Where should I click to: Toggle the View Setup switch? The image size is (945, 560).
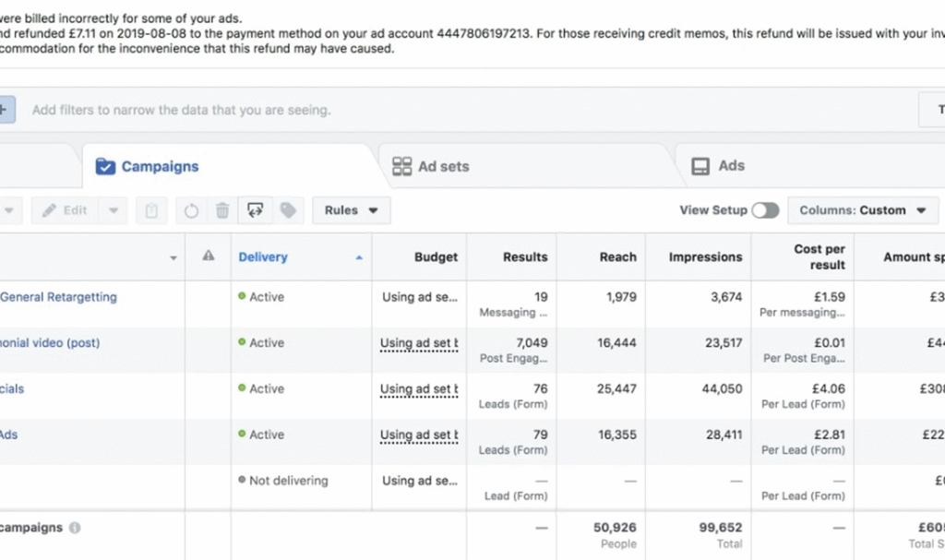[765, 210]
